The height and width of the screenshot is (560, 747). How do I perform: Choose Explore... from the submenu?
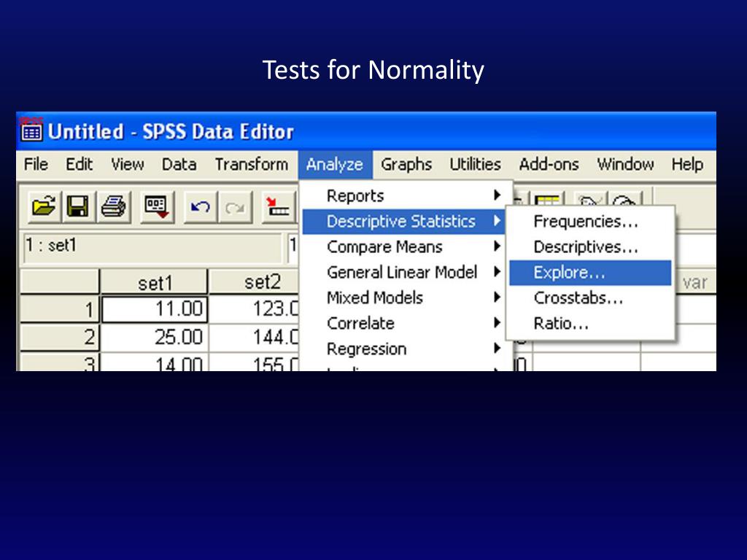pyautogui.click(x=590, y=273)
